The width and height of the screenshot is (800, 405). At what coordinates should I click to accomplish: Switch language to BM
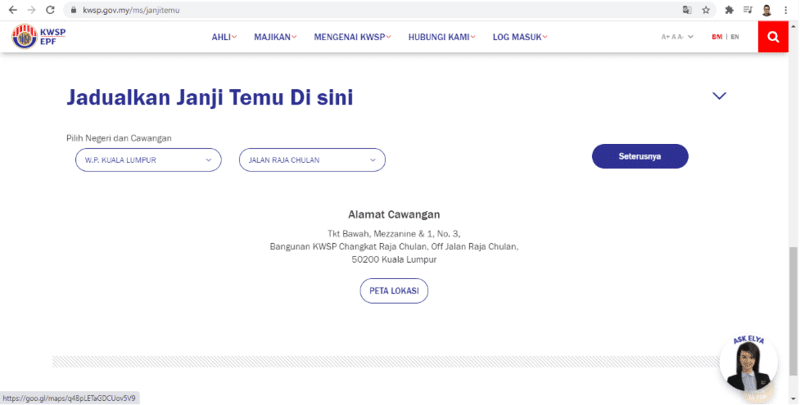(716, 37)
